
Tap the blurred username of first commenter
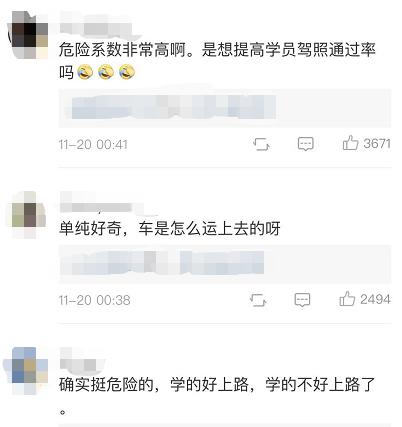[98, 26]
